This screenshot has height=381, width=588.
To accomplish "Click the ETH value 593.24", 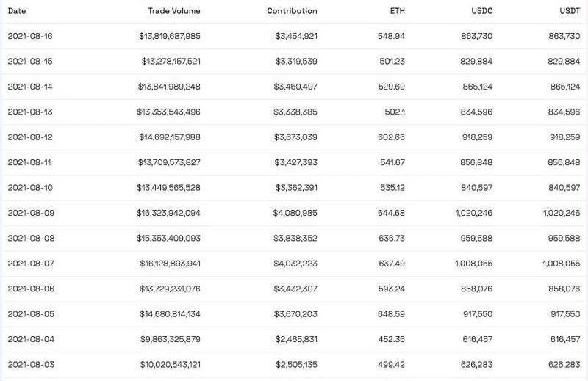I will 391,289.
